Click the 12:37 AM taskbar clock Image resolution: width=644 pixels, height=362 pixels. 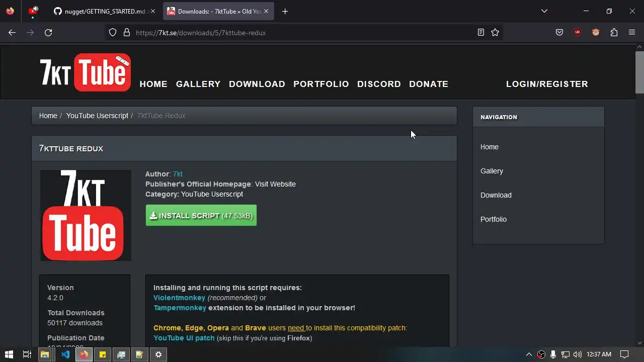[x=599, y=354]
